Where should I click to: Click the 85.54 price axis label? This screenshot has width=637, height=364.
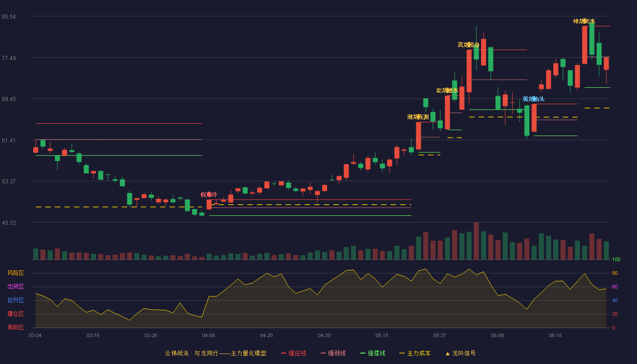pos(9,17)
